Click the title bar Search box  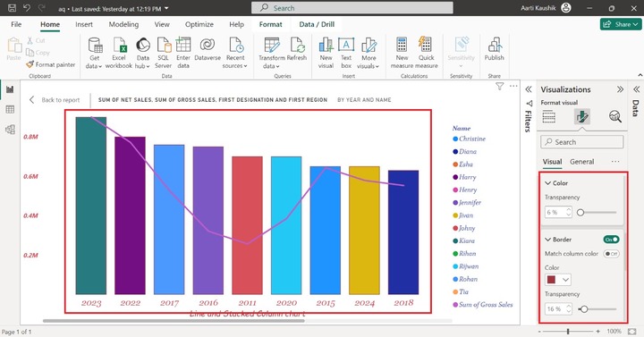tap(352, 8)
